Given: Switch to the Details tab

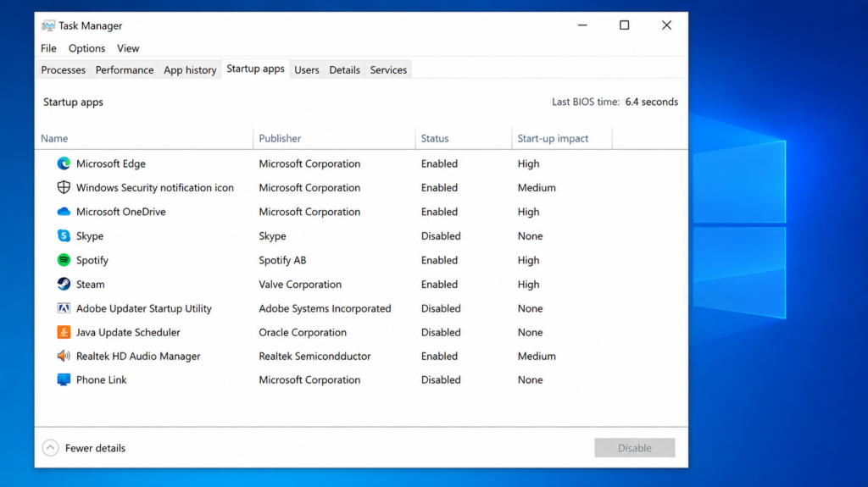Looking at the screenshot, I should coord(344,69).
